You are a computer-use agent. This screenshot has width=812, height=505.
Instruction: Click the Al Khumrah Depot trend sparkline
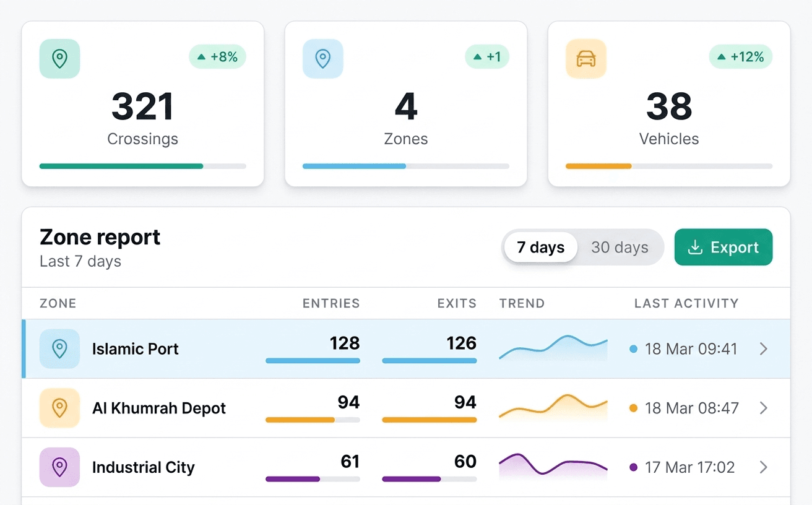click(553, 407)
